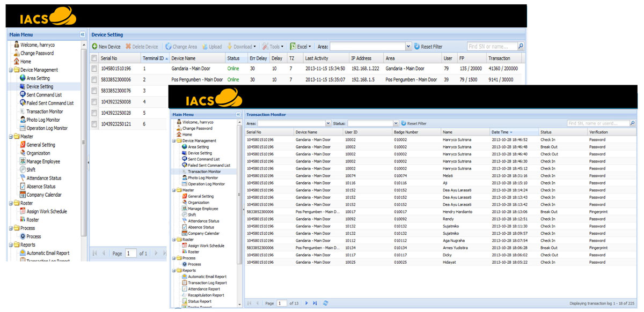Click the next page arrow of transaction pages
Screen dimensions: 644x312
[x=306, y=303]
